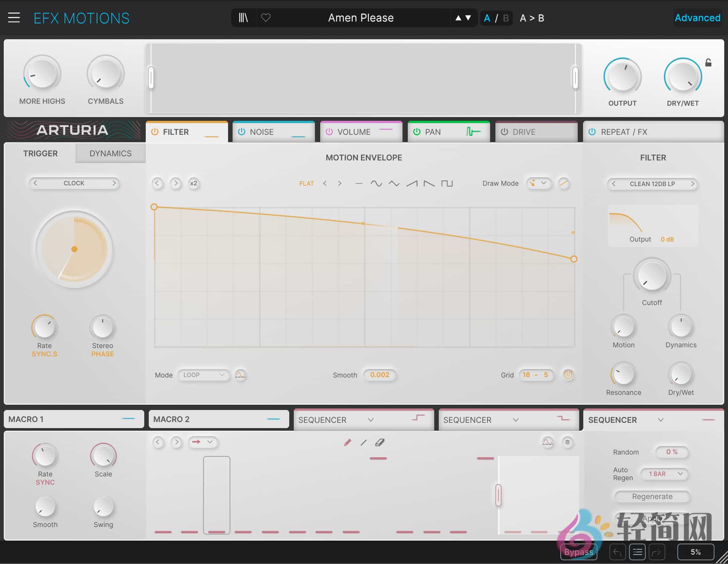Viewport: 728px width, 564px height.
Task: Select the ramp up envelope shape
Action: click(x=412, y=183)
